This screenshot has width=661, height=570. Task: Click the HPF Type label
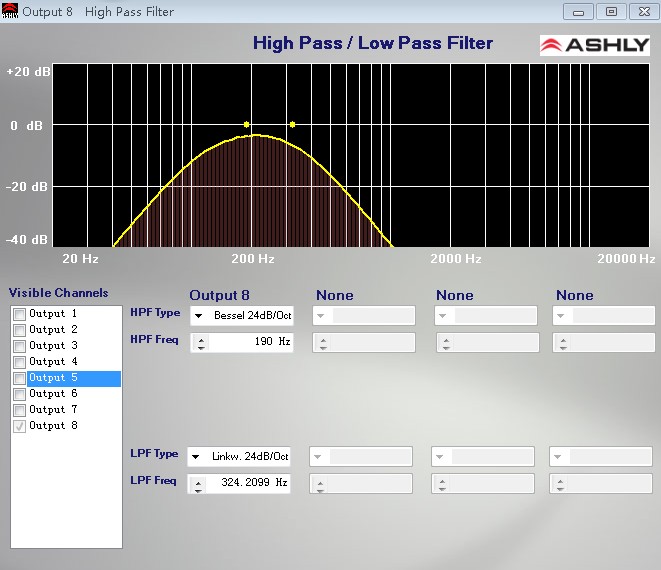click(x=155, y=313)
